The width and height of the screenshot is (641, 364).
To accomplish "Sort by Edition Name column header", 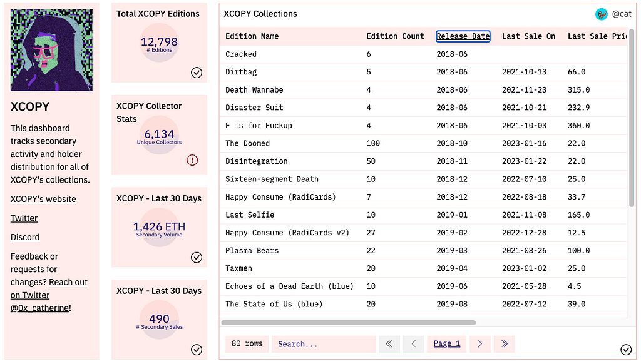I will coord(252,36).
